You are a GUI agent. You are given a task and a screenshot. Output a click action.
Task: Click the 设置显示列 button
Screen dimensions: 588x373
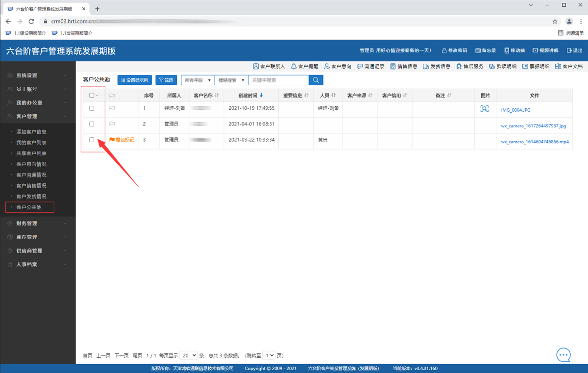coord(135,80)
